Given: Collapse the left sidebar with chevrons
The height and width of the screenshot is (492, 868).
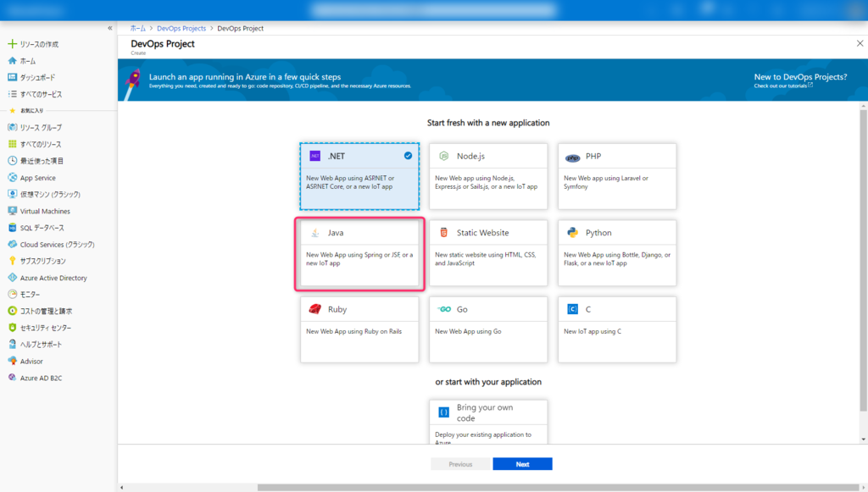Looking at the screenshot, I should tap(109, 28).
